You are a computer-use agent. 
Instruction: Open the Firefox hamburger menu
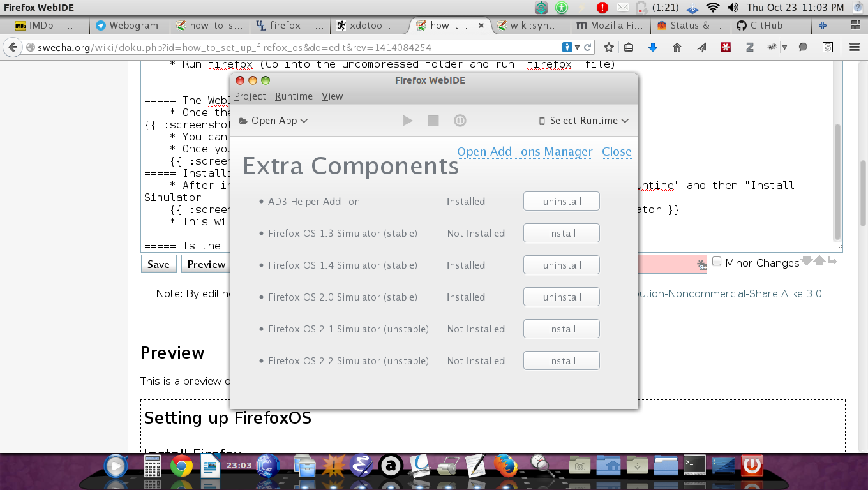(x=854, y=47)
